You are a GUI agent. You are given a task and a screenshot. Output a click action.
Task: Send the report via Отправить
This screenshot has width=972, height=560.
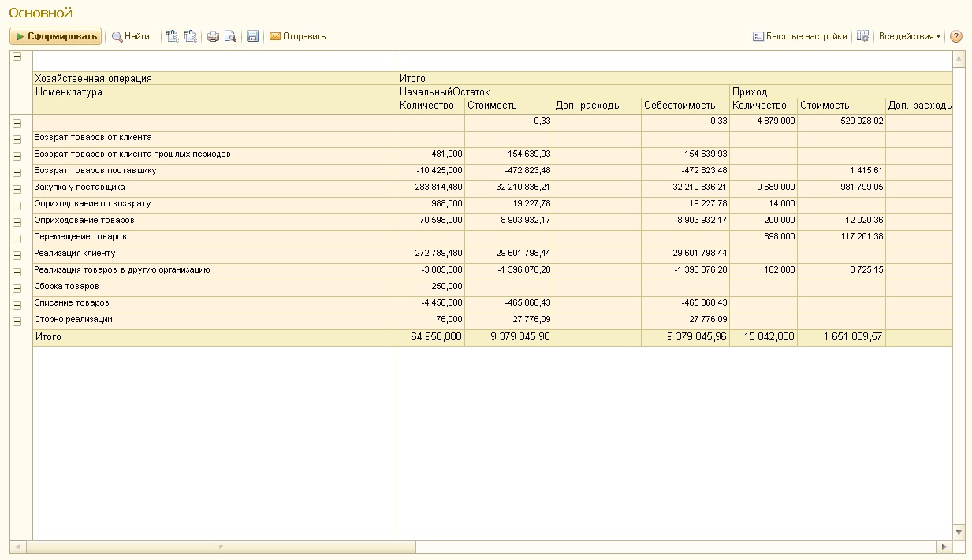click(x=300, y=36)
